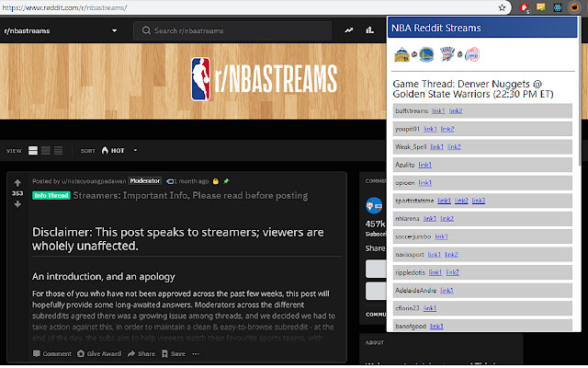Viewport: 588px width, 368px height.
Task: Click the Game Thread Denver Nuggets heading
Action: (473, 89)
